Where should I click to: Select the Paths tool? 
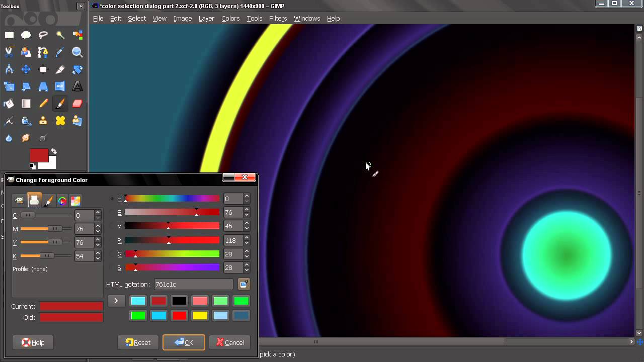(43, 52)
